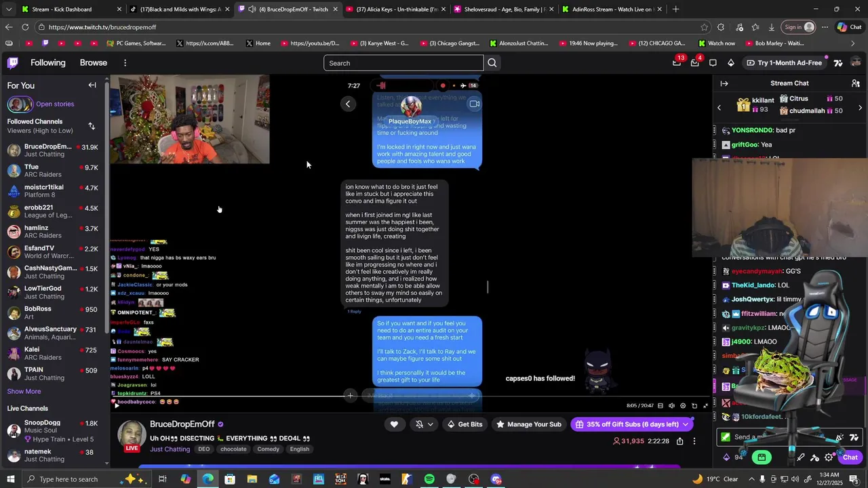The width and height of the screenshot is (868, 488).
Task: Collapse the For You sidebar
Action: click(x=92, y=85)
